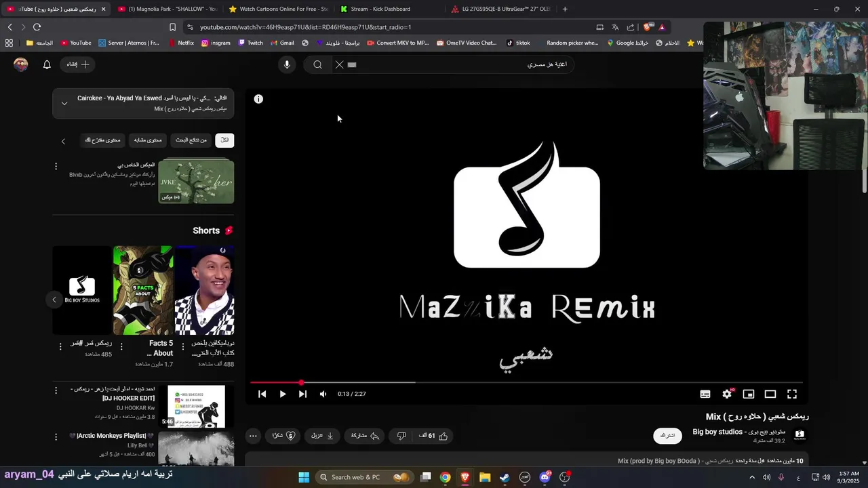
Task: Enter fullscreen mode in the player
Action: coord(792,394)
